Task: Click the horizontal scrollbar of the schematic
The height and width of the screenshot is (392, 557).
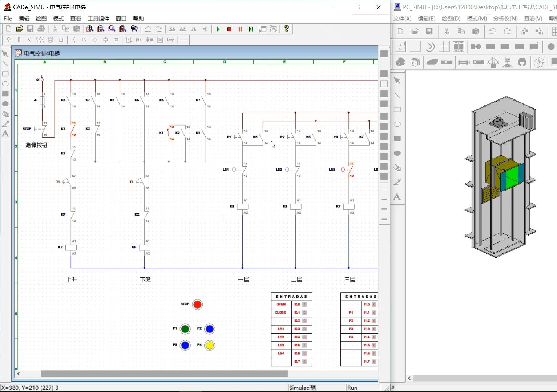Action: point(164,373)
